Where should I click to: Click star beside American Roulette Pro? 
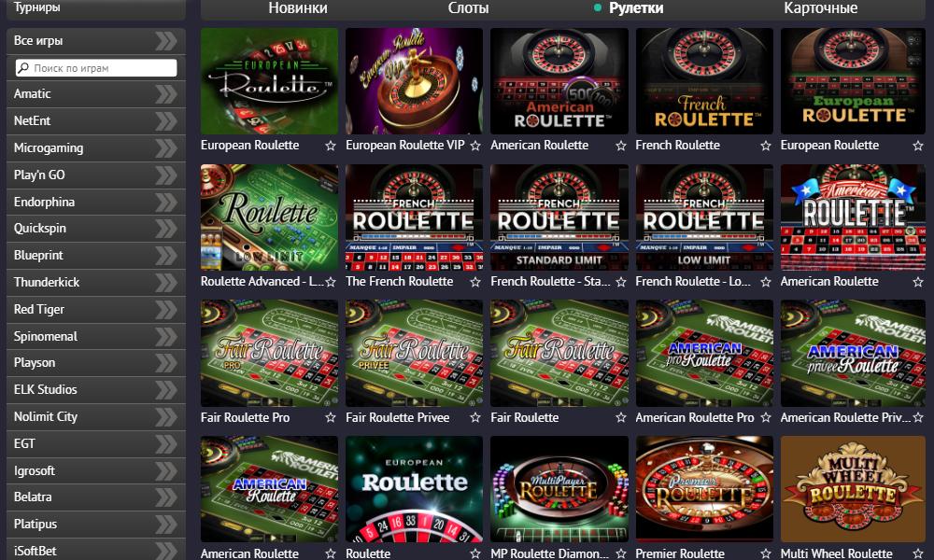coord(766,418)
